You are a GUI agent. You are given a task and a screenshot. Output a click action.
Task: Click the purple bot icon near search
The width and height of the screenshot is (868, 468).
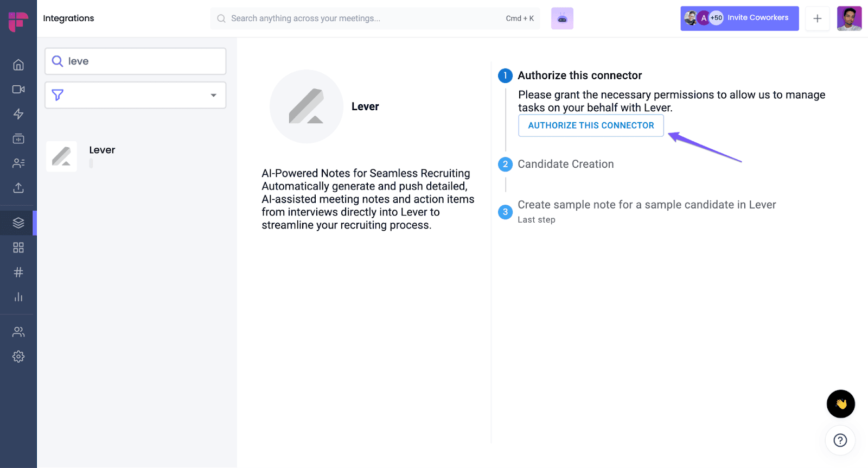pyautogui.click(x=562, y=18)
